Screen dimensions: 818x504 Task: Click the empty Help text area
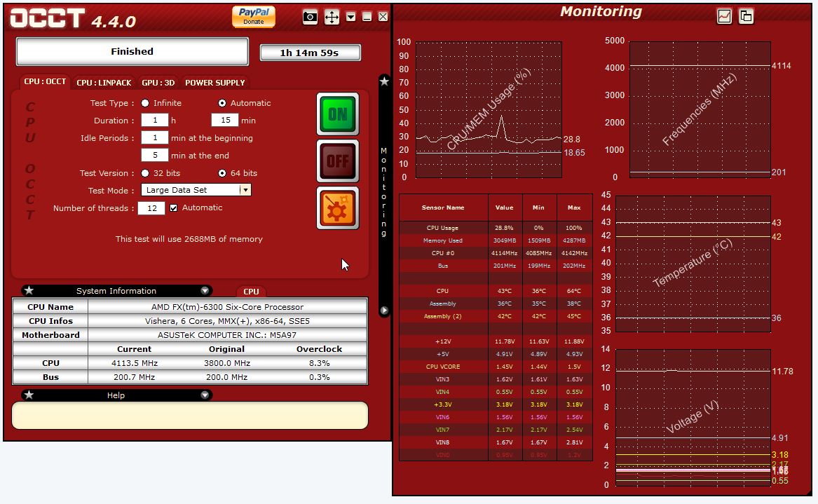190,415
